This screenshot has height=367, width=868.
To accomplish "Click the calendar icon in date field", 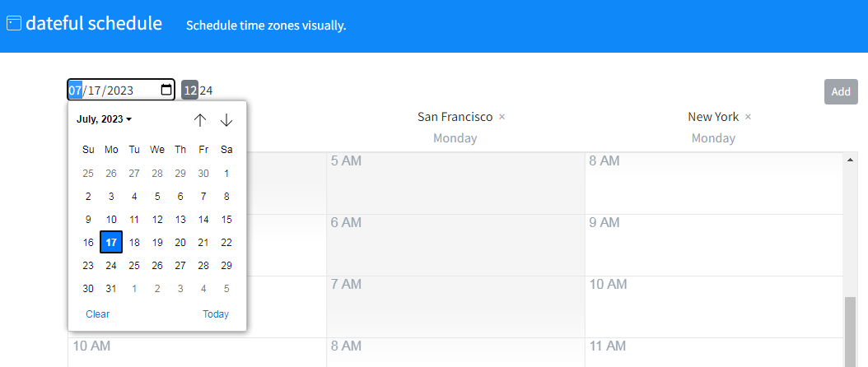I will click(x=166, y=91).
